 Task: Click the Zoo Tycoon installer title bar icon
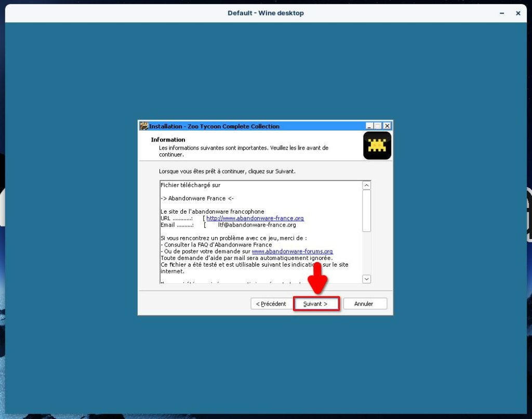click(x=144, y=126)
